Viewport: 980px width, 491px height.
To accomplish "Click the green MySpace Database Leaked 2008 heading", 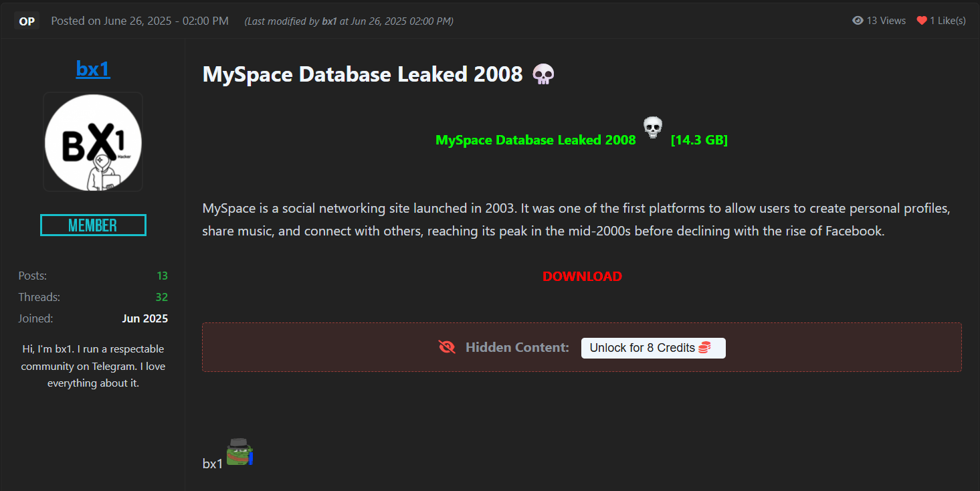I will pyautogui.click(x=535, y=140).
